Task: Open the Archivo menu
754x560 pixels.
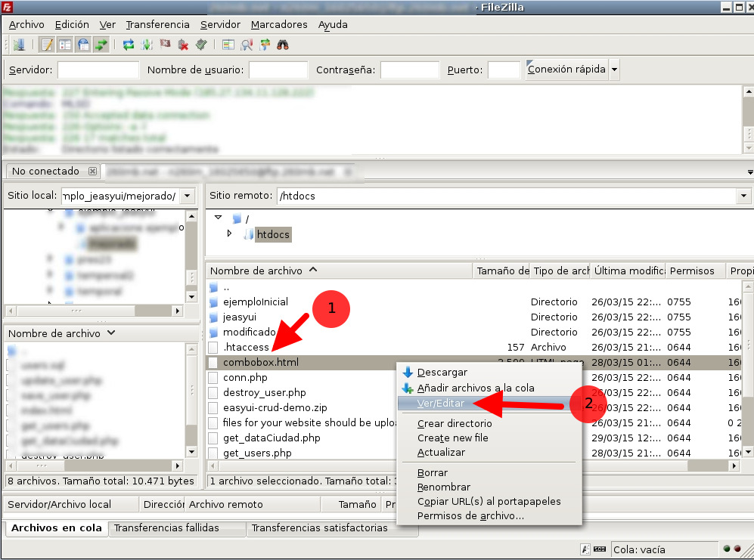Action: pyautogui.click(x=26, y=24)
